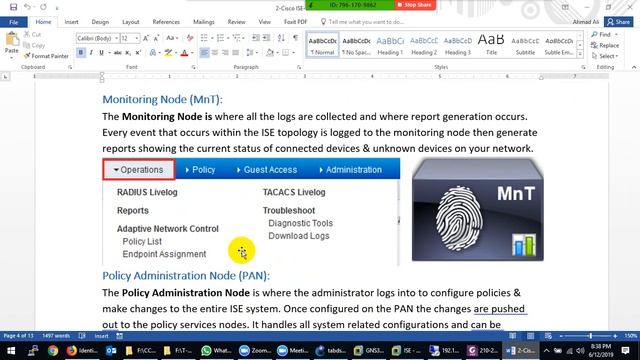Click the Stop Share button
This screenshot has width=640, height=360.
coord(414,5)
